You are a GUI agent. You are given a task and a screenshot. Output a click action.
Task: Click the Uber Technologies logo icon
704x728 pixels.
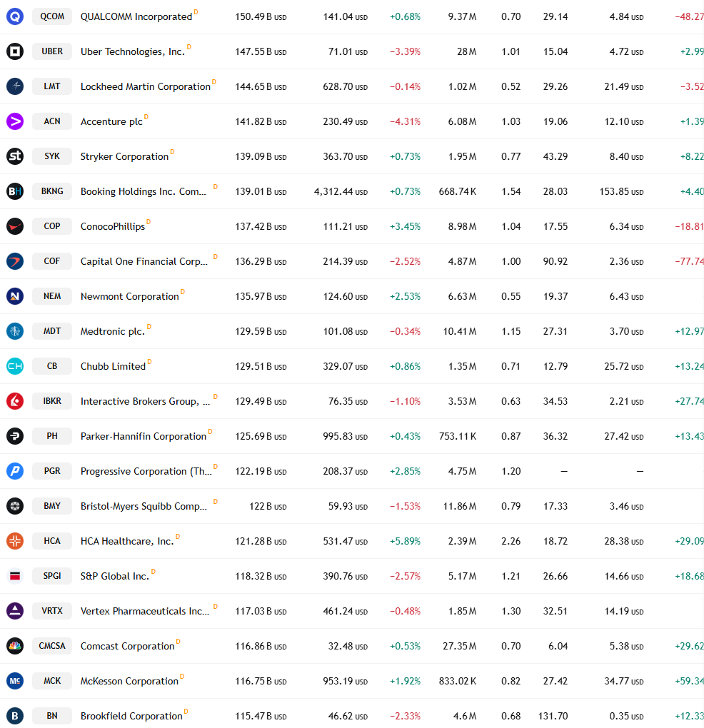(15, 51)
